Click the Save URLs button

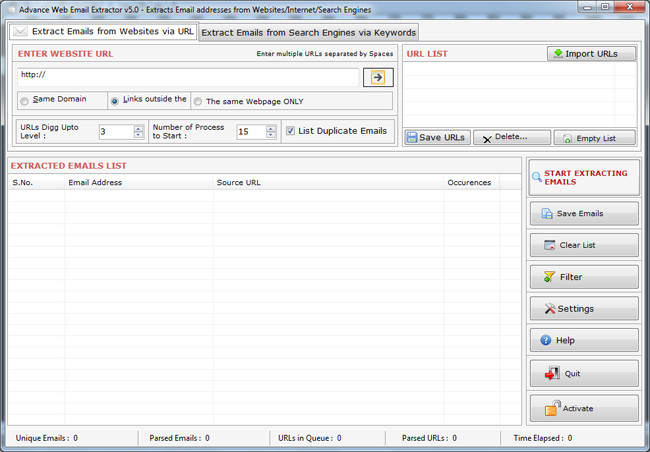pos(437,137)
